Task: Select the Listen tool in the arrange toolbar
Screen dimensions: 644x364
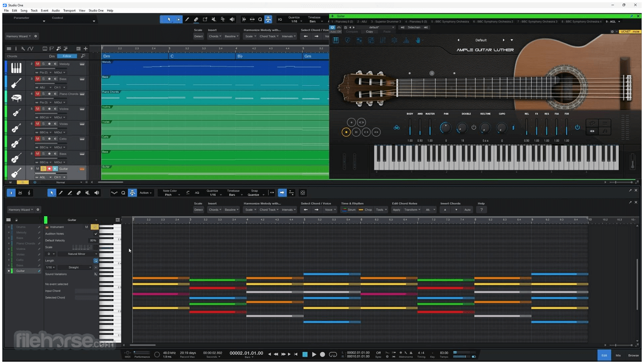Action: point(232,19)
